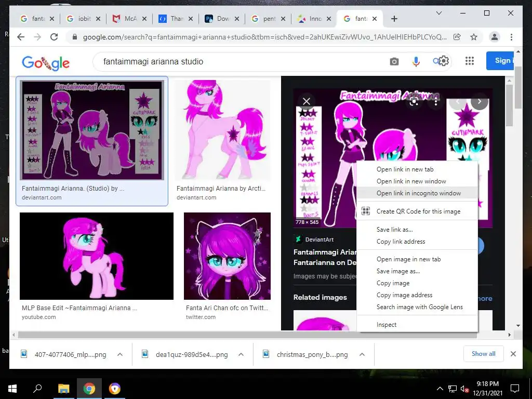Image resolution: width=532 pixels, height=399 pixels.
Task: Open the preview image's three-dot options
Action: [436, 101]
